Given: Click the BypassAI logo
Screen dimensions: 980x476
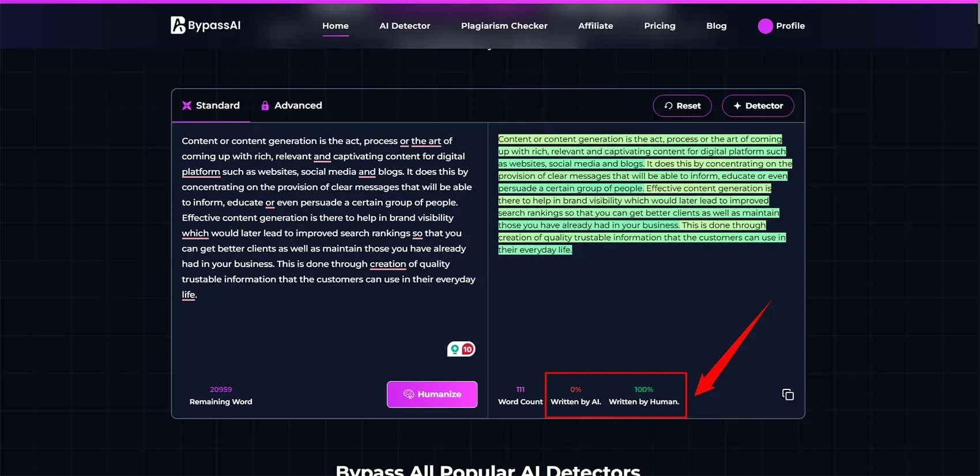Looking at the screenshot, I should point(206,25).
